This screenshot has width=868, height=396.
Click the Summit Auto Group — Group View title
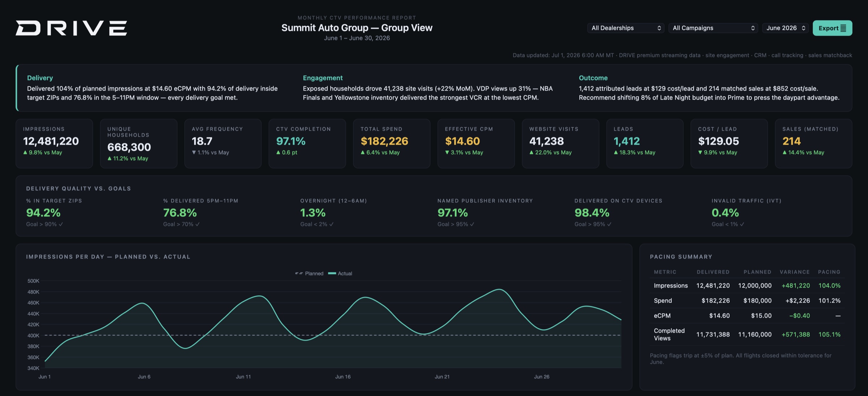point(357,28)
